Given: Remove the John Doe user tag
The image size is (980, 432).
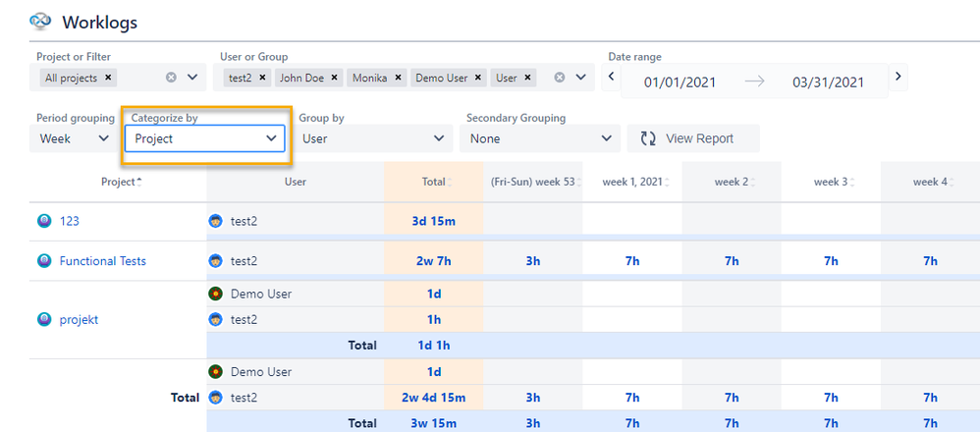Looking at the screenshot, I should click(335, 78).
